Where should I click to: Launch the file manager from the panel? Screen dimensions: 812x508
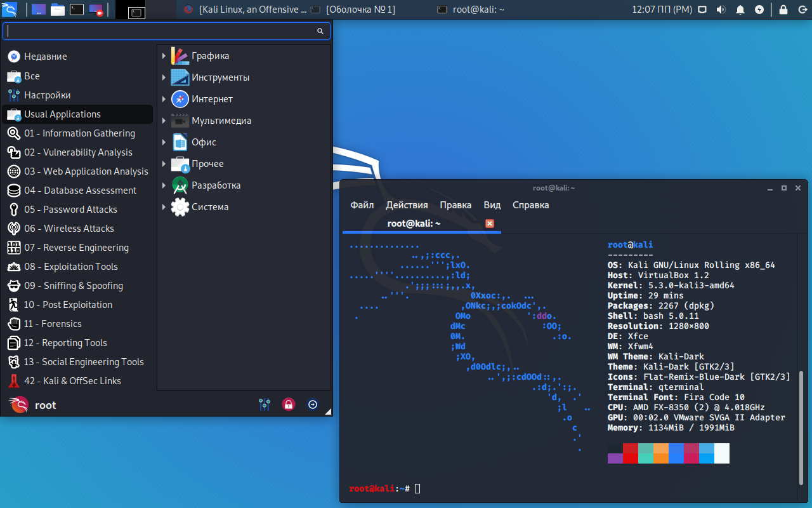tap(58, 10)
